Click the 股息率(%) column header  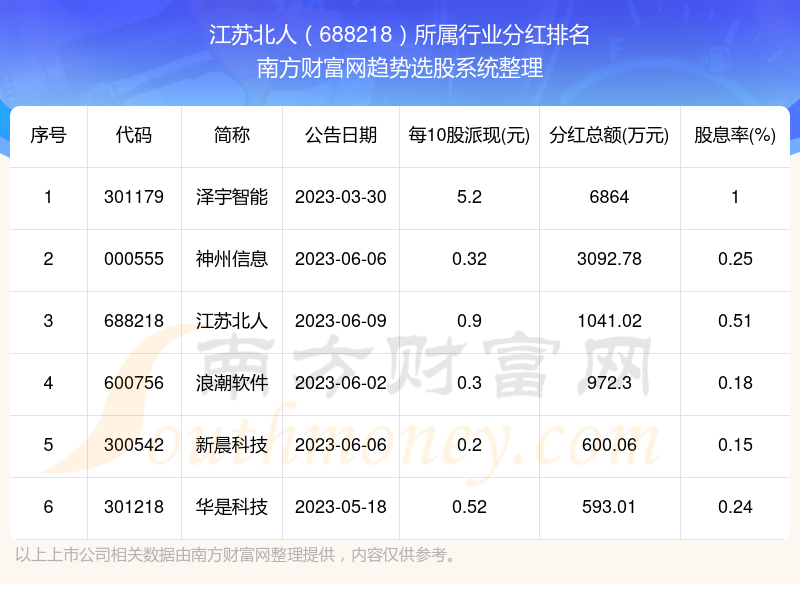[735, 136]
